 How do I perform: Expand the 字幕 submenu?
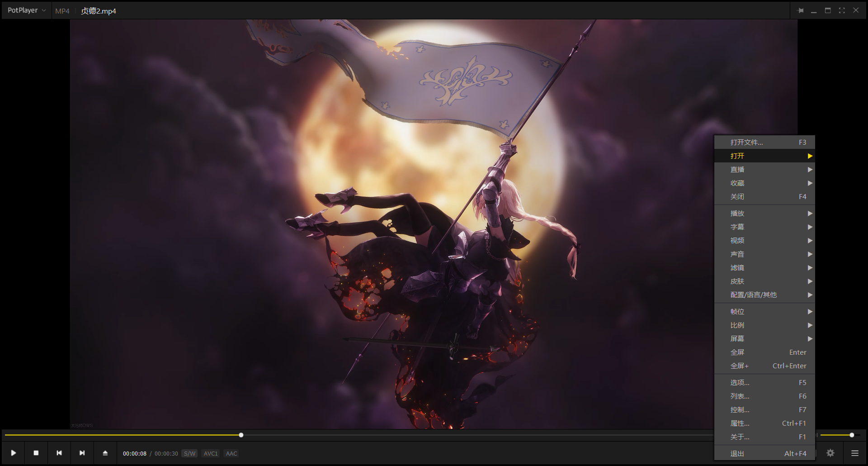tap(764, 227)
